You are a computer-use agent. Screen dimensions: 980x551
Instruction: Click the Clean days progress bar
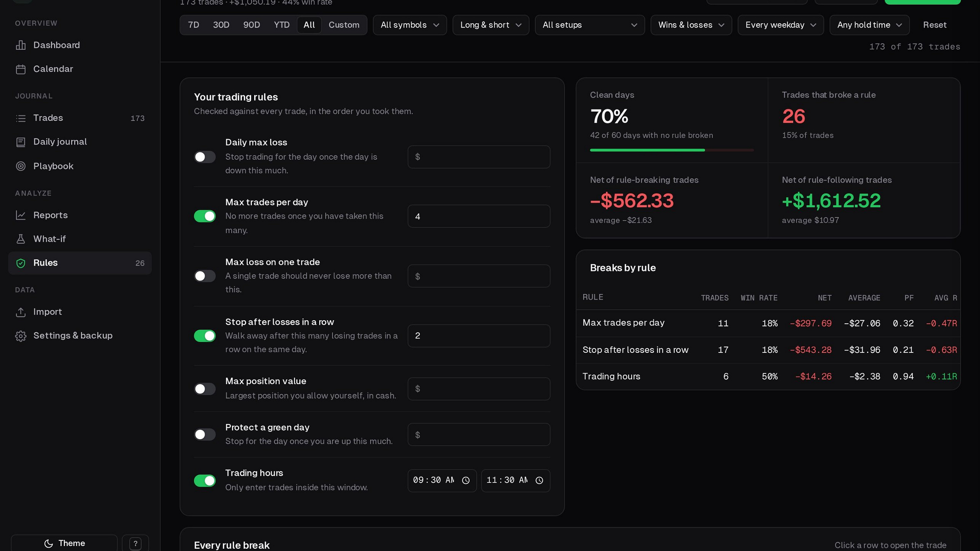click(672, 150)
